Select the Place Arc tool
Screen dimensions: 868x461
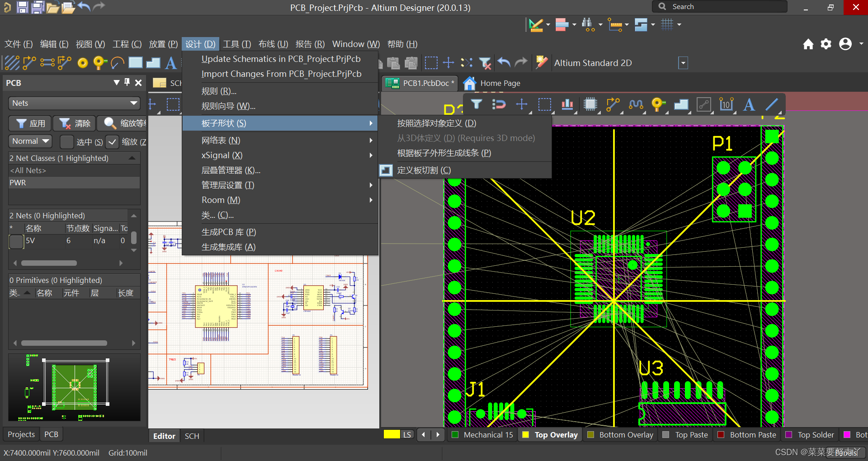(x=118, y=62)
